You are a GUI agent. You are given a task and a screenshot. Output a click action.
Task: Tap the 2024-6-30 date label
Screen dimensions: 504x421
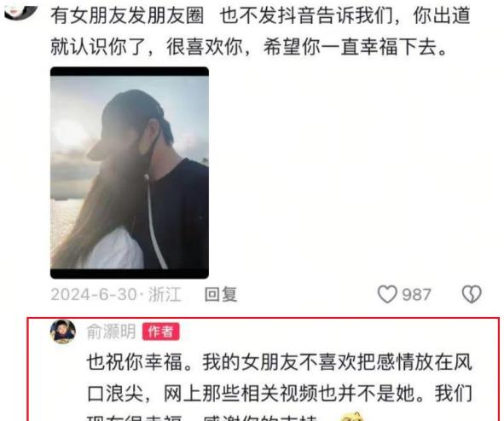tap(94, 295)
